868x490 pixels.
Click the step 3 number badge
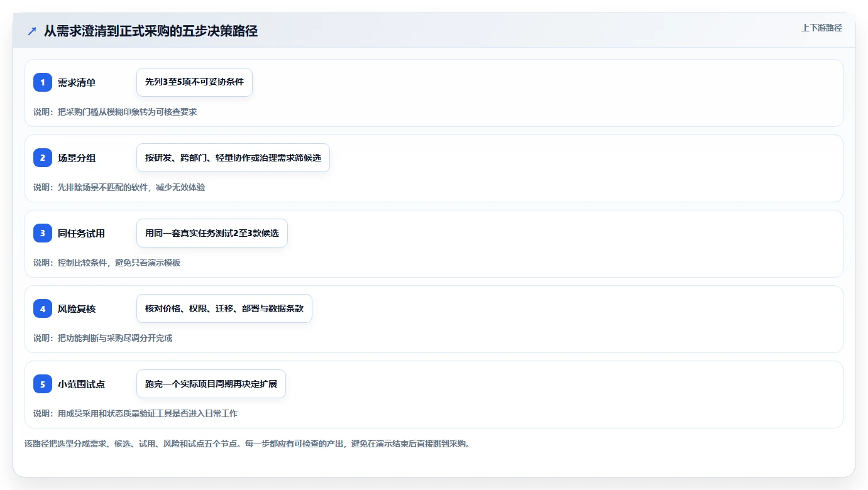tap(43, 233)
